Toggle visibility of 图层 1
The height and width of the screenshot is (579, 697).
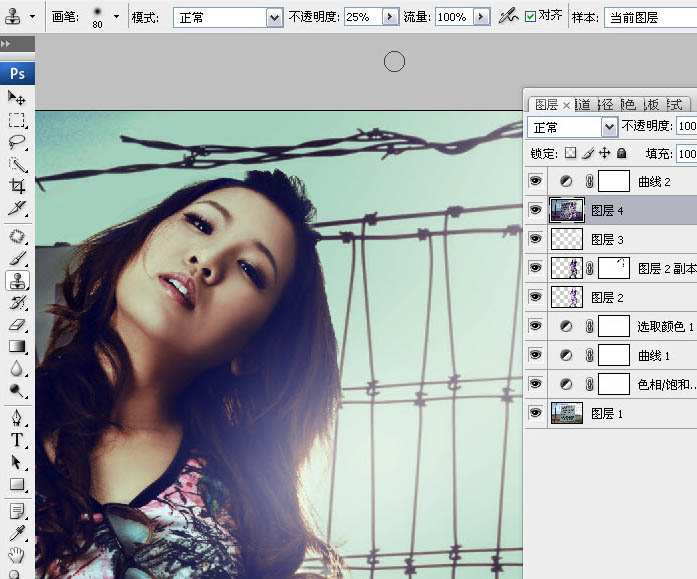[x=535, y=413]
